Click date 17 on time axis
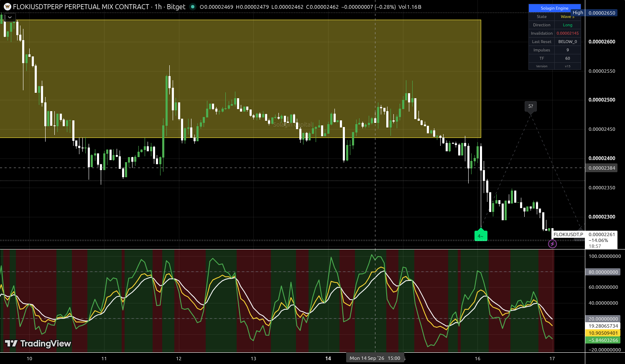Viewport: 625px width, 364px height. pos(552,359)
